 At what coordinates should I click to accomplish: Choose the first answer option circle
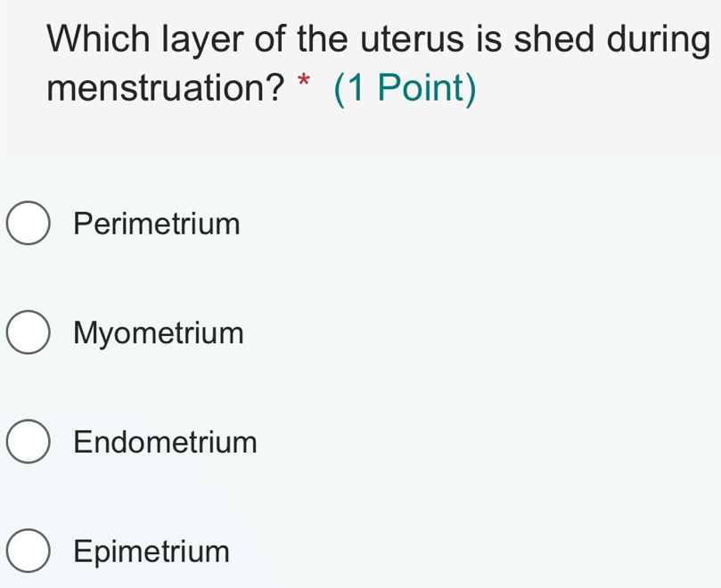point(29,225)
